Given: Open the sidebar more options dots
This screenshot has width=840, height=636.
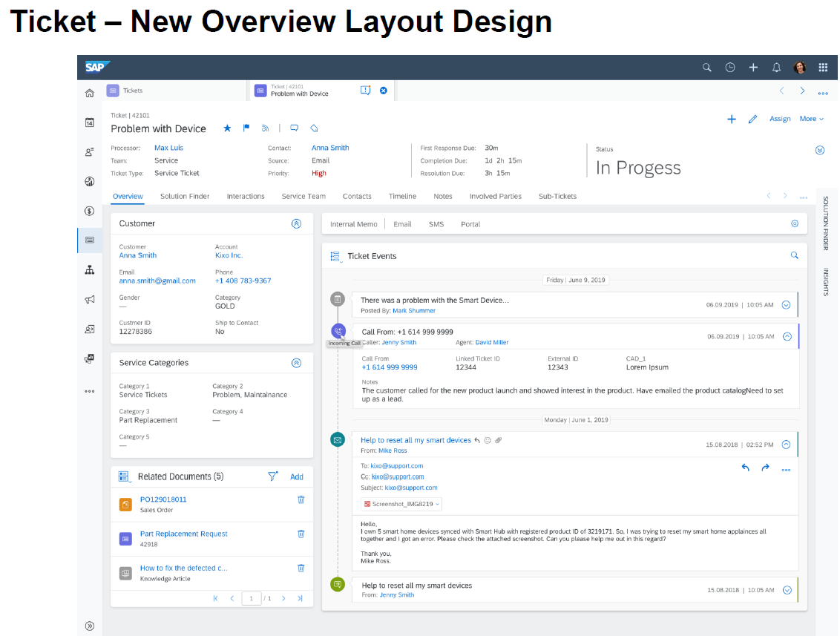Looking at the screenshot, I should coord(90,392).
